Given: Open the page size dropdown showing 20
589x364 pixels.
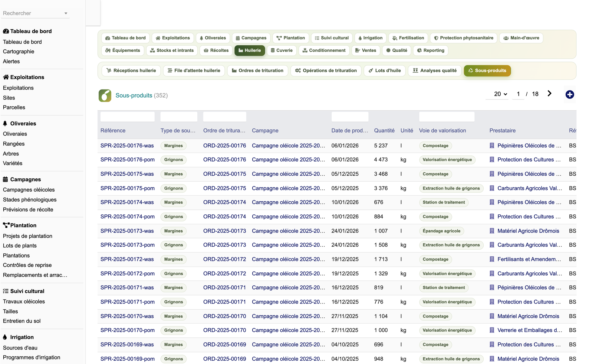Looking at the screenshot, I should coord(497,94).
